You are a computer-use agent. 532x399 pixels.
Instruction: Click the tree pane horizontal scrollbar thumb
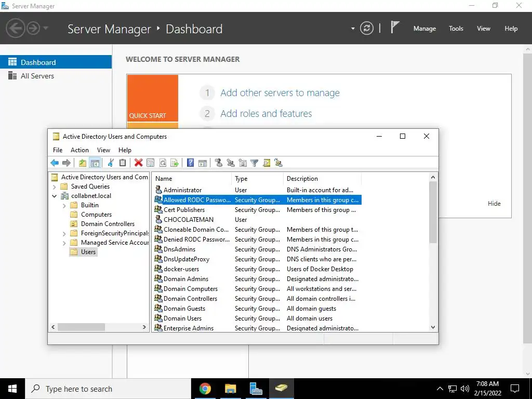(x=81, y=327)
